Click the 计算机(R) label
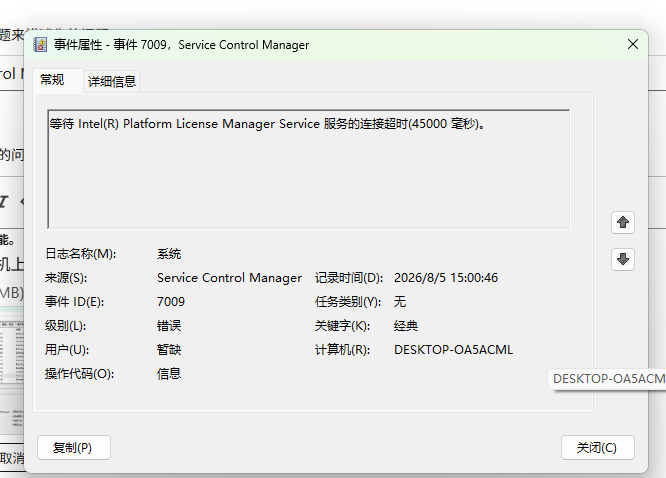 point(342,350)
